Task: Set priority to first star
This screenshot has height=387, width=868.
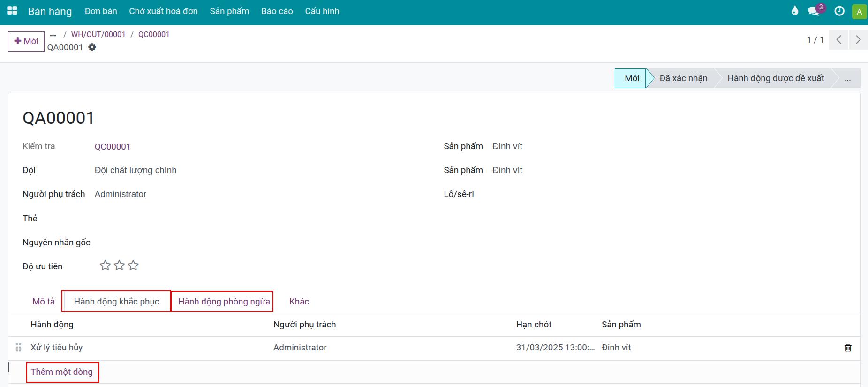Action: click(x=105, y=266)
